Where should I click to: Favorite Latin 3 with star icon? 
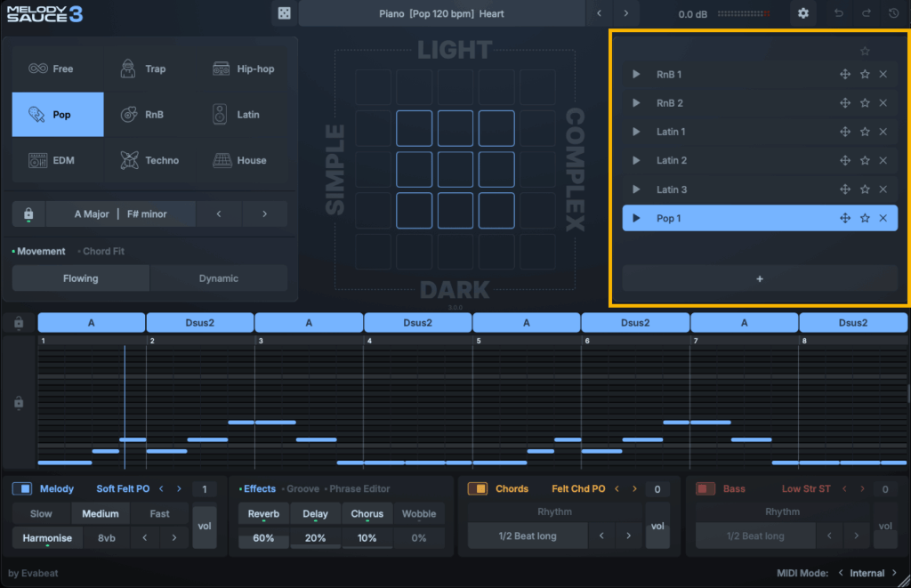pos(865,189)
